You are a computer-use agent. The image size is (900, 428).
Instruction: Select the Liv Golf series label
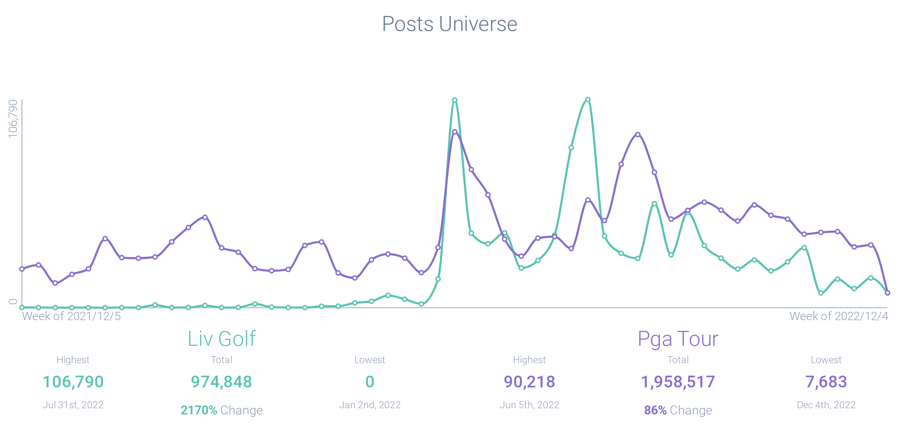click(x=222, y=338)
